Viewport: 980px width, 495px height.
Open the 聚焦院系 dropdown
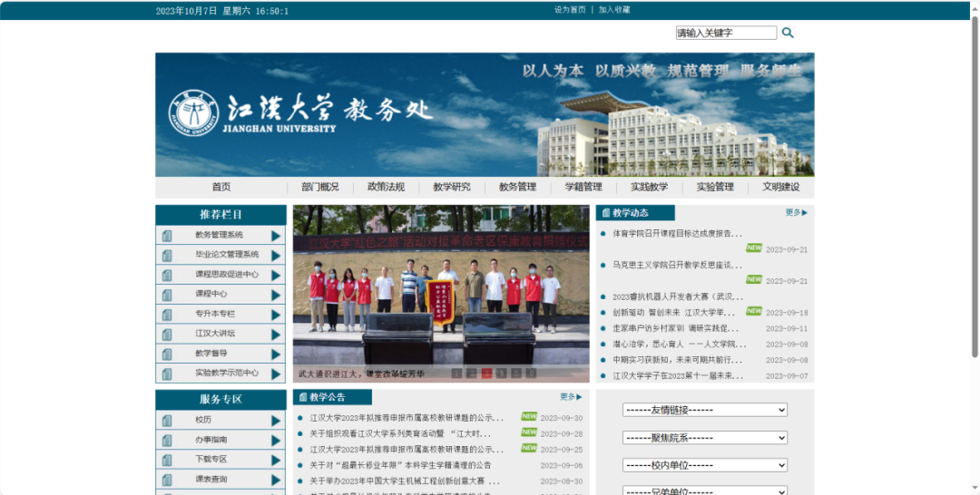click(x=705, y=437)
